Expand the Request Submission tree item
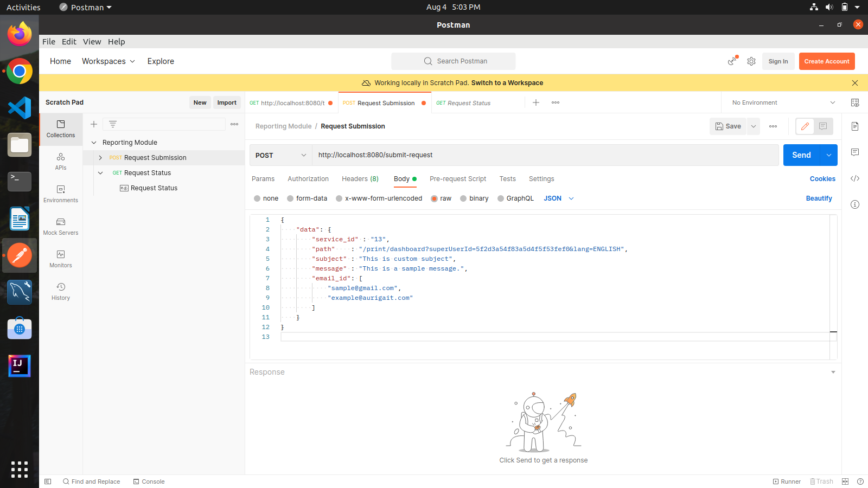 (x=100, y=158)
